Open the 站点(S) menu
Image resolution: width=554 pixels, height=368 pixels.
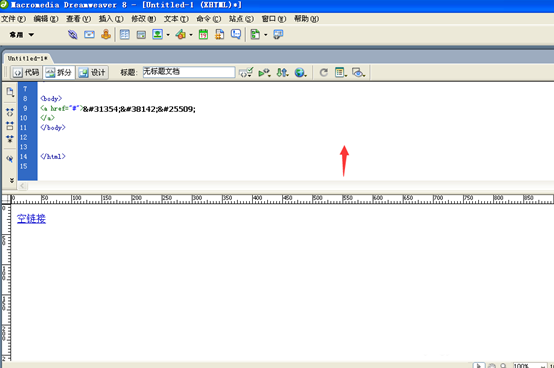pos(241,19)
